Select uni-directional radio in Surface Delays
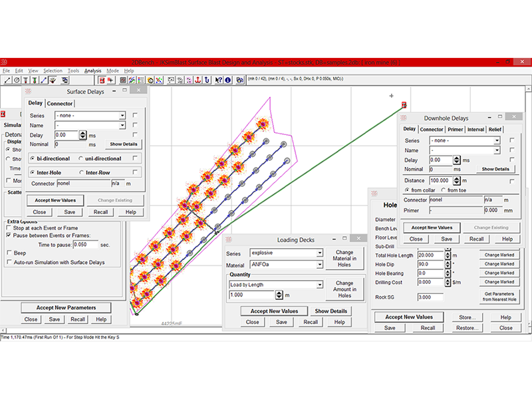Screen dimensions: 532x399 tap(80, 158)
